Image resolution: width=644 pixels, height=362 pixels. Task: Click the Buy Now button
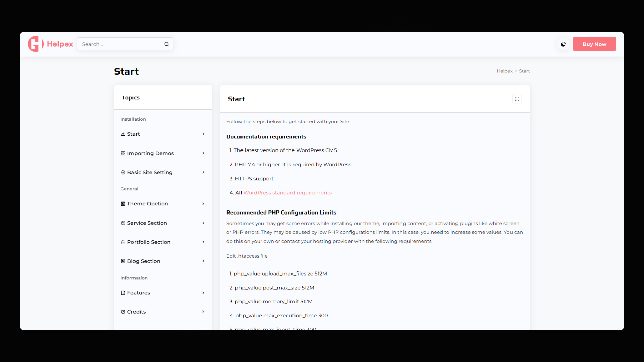tap(594, 44)
